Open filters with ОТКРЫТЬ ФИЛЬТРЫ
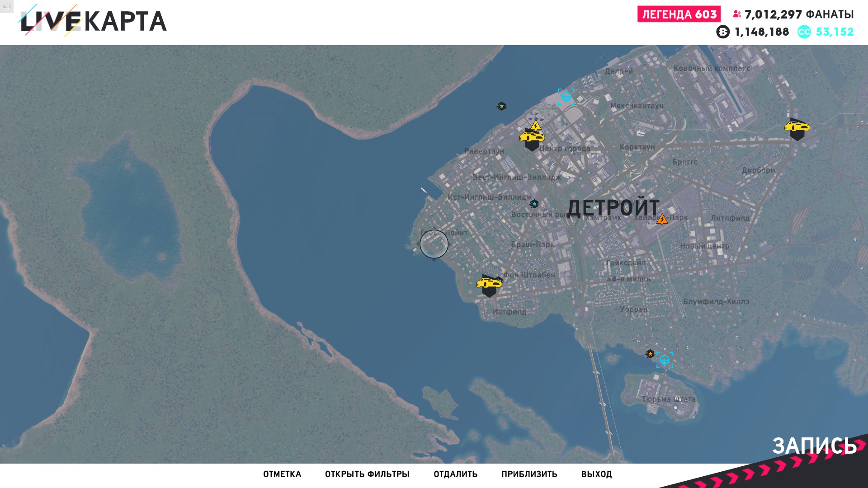 click(x=367, y=474)
